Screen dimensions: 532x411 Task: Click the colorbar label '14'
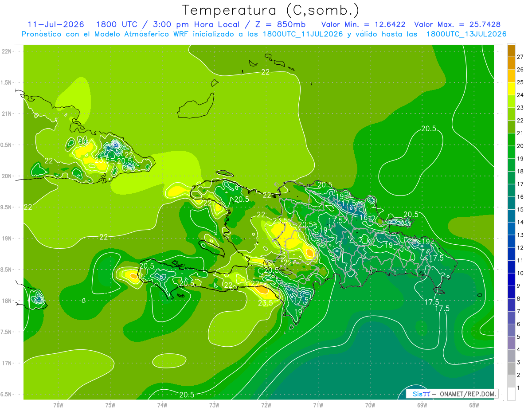click(520, 222)
